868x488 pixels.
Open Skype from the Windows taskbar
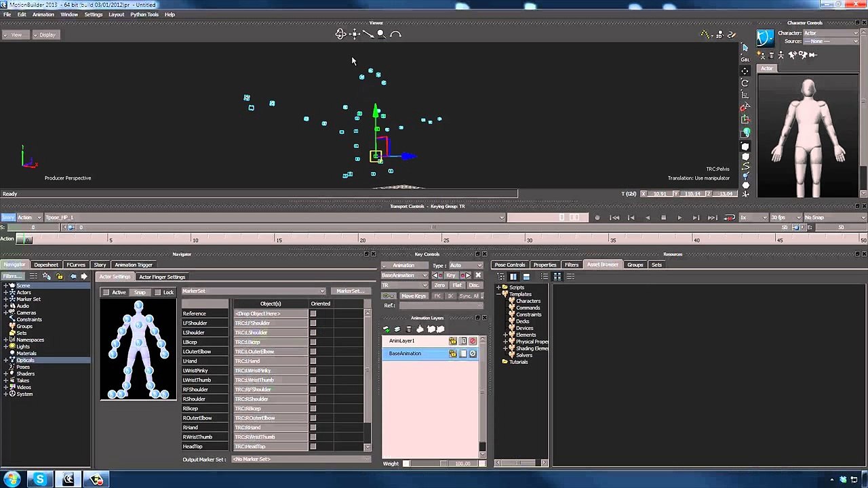pyautogui.click(x=40, y=480)
